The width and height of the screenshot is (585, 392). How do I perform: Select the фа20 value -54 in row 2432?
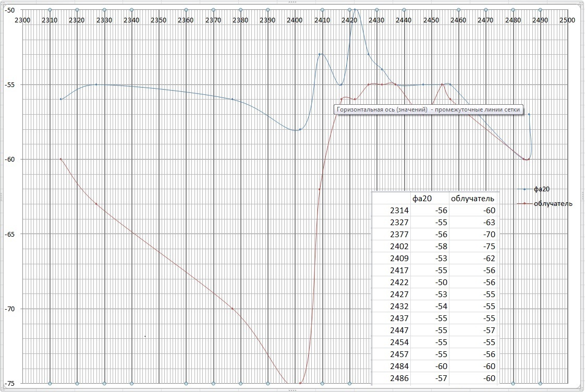tap(441, 306)
